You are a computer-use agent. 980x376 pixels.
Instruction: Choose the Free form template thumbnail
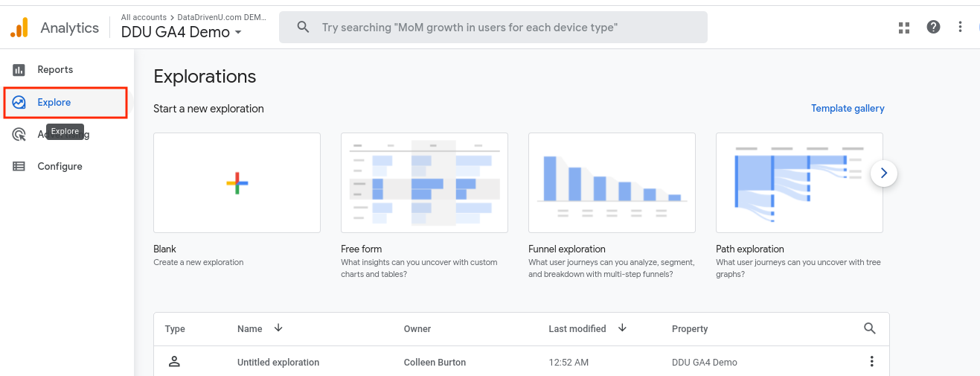click(x=424, y=183)
